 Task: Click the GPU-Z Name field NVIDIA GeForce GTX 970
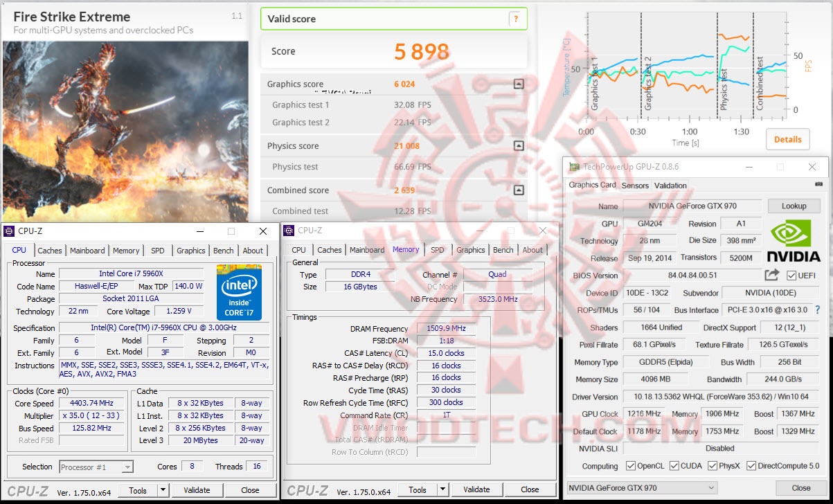[692, 206]
